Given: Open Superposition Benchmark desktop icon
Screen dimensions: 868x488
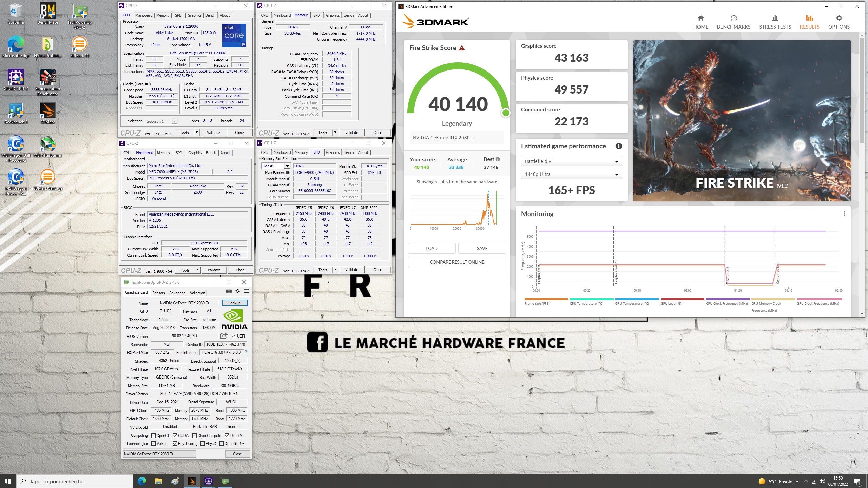Looking at the screenshot, I should point(47,82).
